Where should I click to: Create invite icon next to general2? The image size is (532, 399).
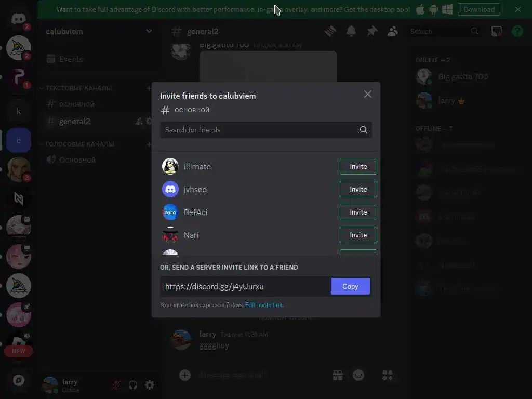pos(139,121)
